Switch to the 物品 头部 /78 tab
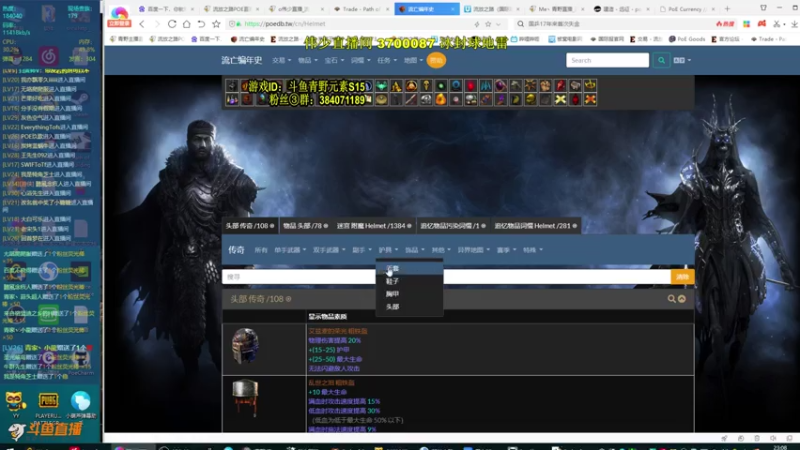Screen dimensions: 800x450 (x=306, y=226)
